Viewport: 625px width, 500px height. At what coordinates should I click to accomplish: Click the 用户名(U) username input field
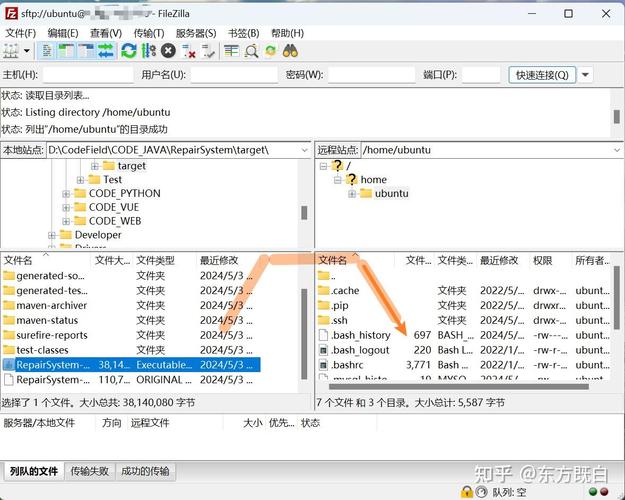pos(234,75)
